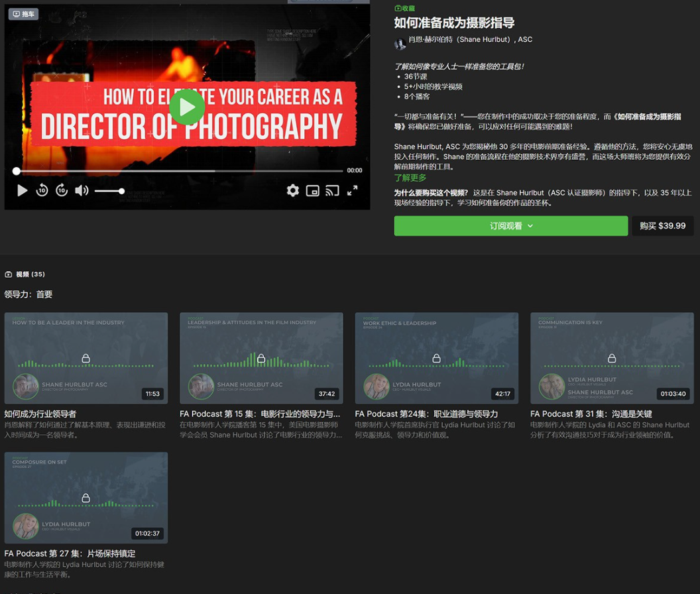Click the 42:17 duration badge

tap(502, 394)
